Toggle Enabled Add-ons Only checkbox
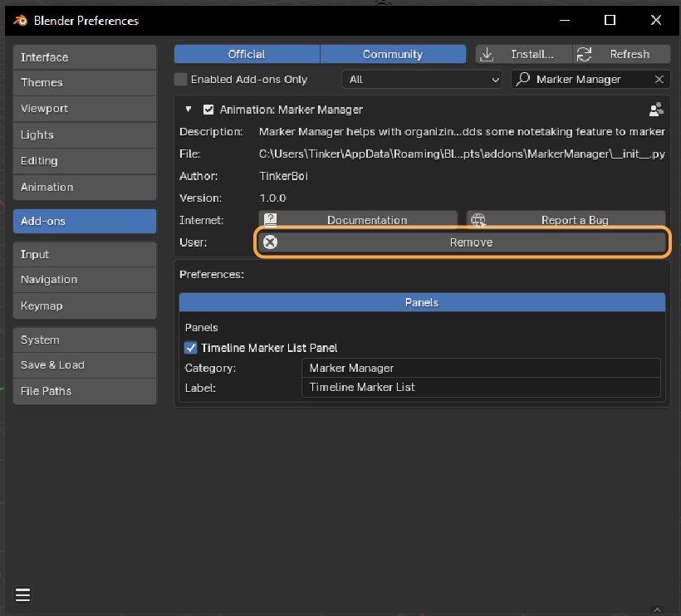Screen dimensions: 681x616 181,80
